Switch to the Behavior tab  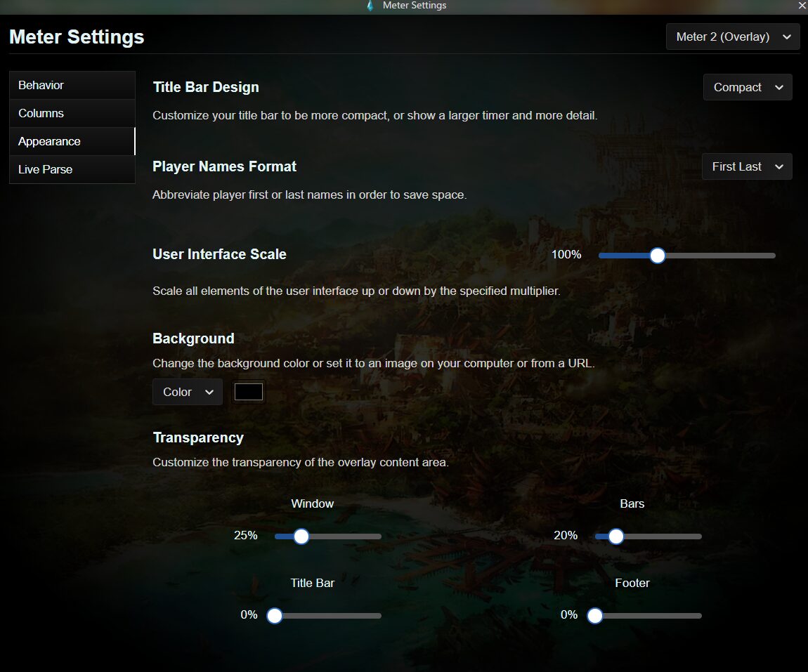[72, 85]
